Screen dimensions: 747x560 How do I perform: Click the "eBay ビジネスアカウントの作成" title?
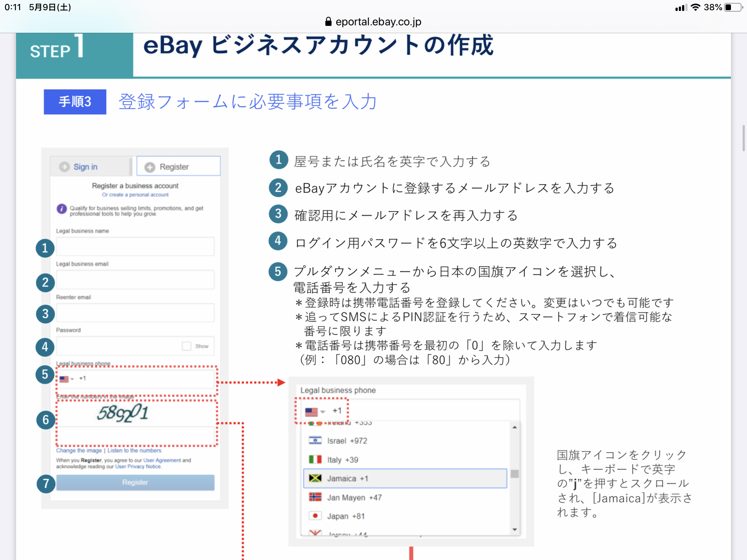pyautogui.click(x=318, y=46)
